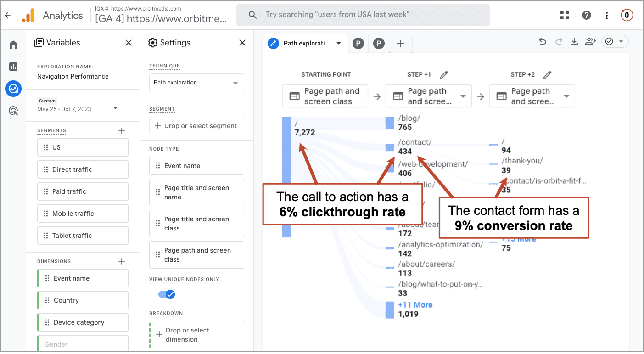Open the Google apps grid

(x=565, y=15)
